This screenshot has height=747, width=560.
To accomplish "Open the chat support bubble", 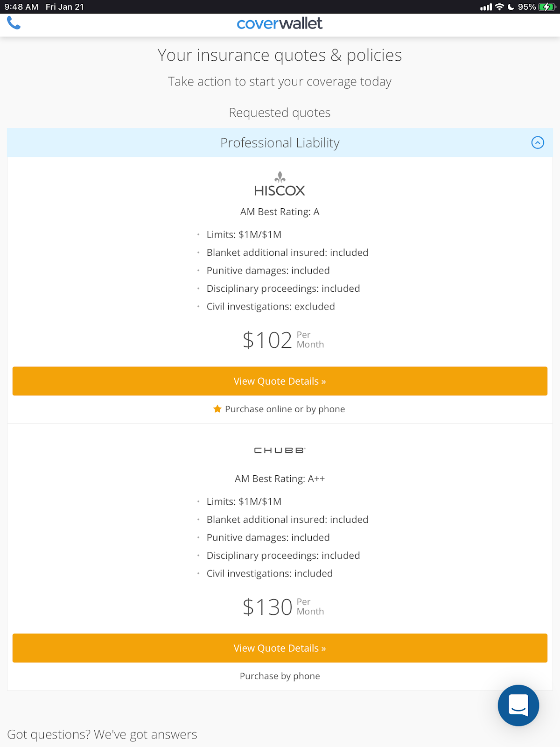I will click(518, 705).
